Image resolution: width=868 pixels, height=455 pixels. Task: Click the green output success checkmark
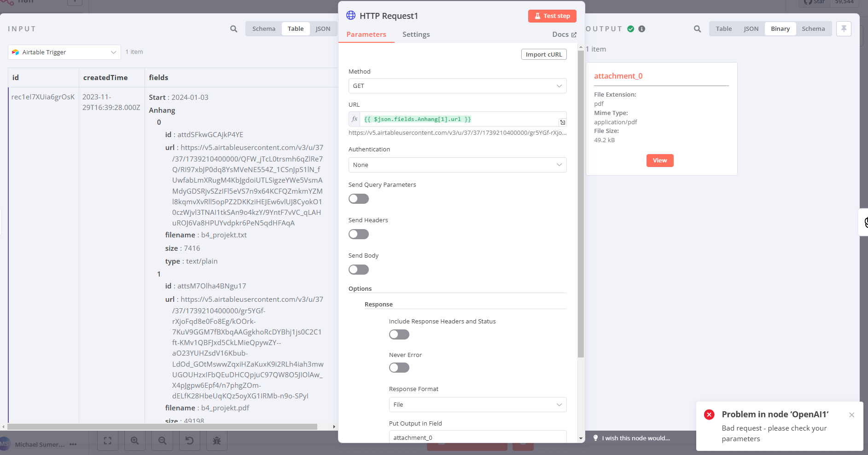click(x=631, y=29)
